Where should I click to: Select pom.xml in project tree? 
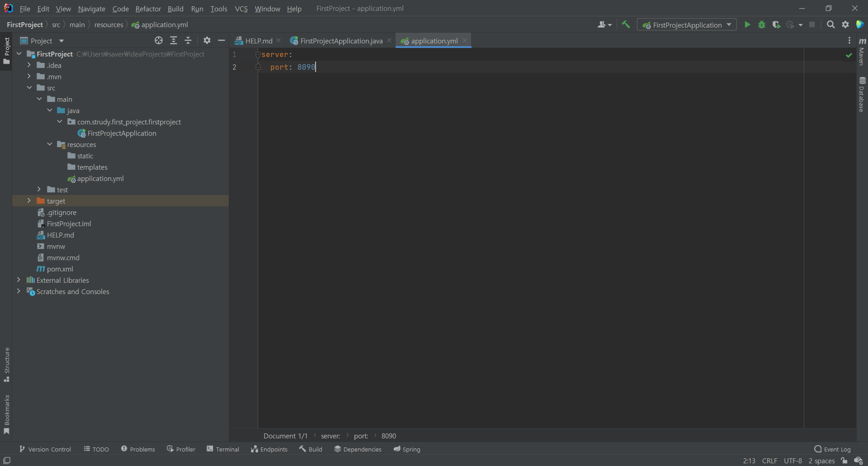click(60, 269)
